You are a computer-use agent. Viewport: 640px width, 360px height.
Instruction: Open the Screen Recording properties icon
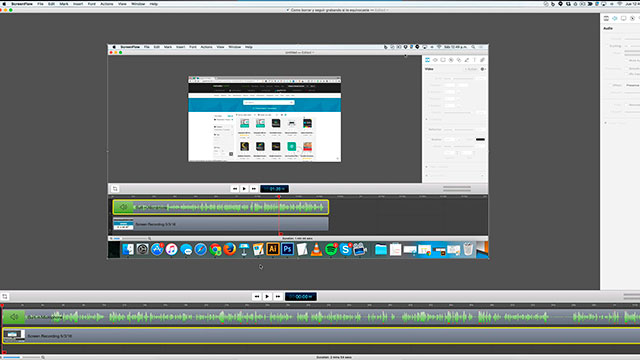(x=623, y=18)
